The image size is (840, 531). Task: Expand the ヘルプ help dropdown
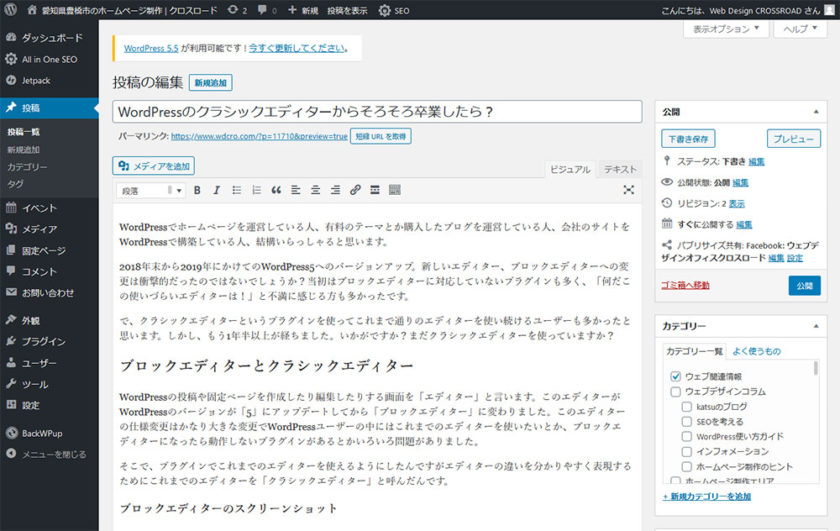coord(800,29)
